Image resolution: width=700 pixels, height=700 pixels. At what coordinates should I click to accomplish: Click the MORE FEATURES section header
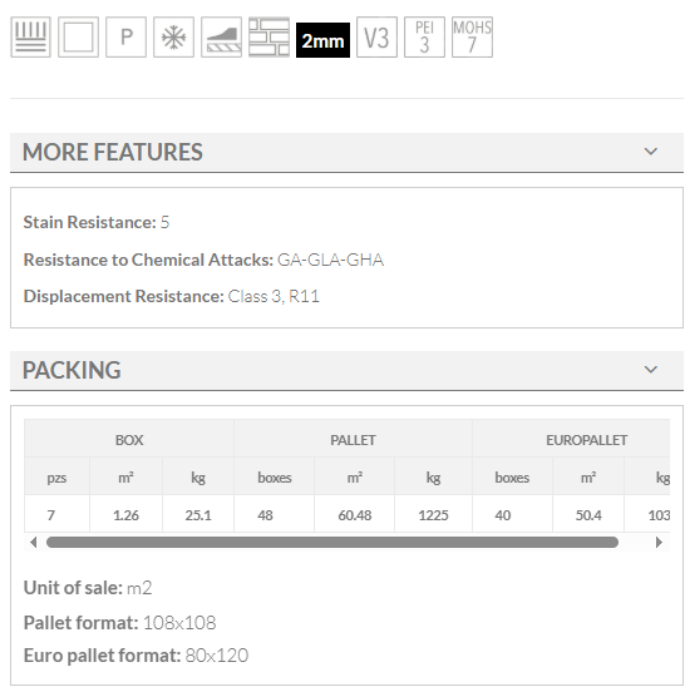[x=112, y=152]
